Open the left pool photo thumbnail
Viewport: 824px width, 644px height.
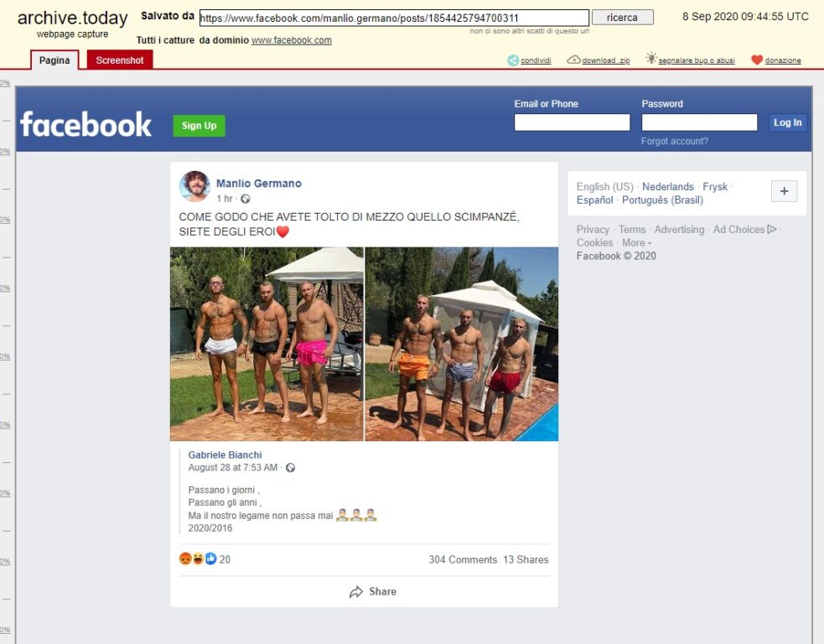(267, 344)
